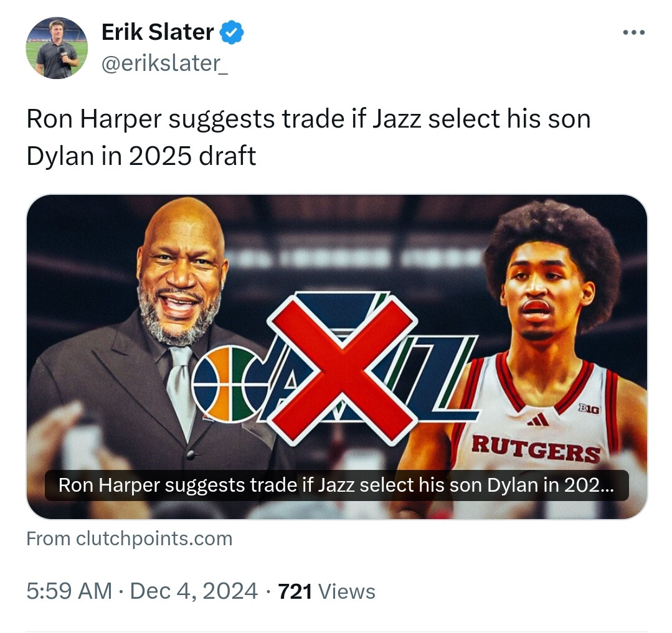Click the Adidas logo on the jersey
The height and width of the screenshot is (633, 672).
tap(537, 420)
